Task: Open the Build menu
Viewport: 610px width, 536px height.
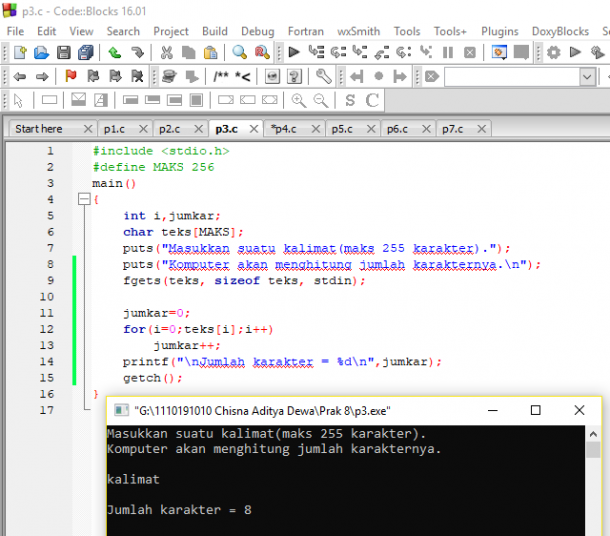Action: pyautogui.click(x=214, y=31)
